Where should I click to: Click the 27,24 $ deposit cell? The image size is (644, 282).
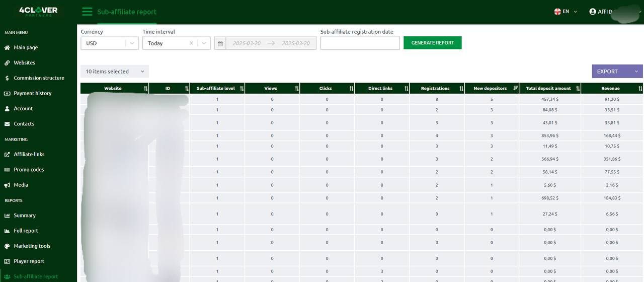click(x=550, y=214)
